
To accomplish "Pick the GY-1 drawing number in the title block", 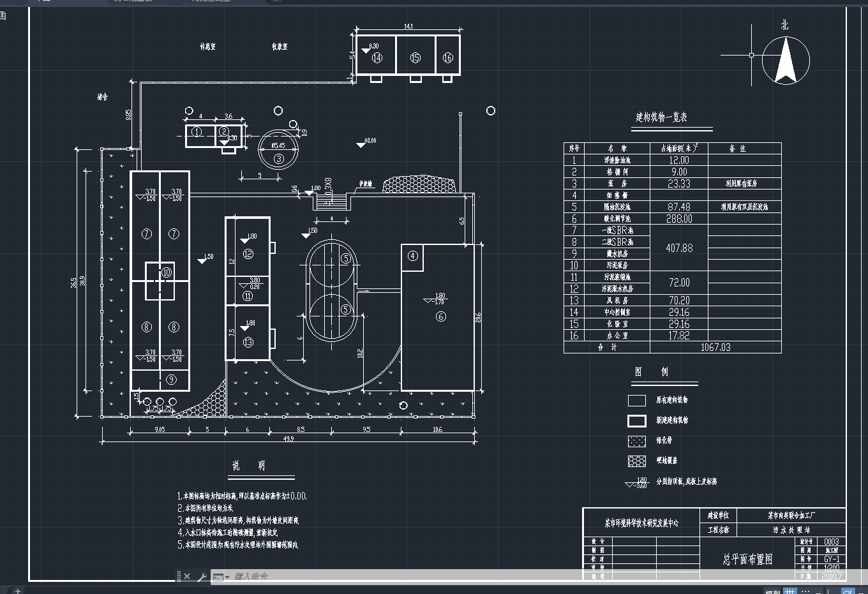I will 832,559.
